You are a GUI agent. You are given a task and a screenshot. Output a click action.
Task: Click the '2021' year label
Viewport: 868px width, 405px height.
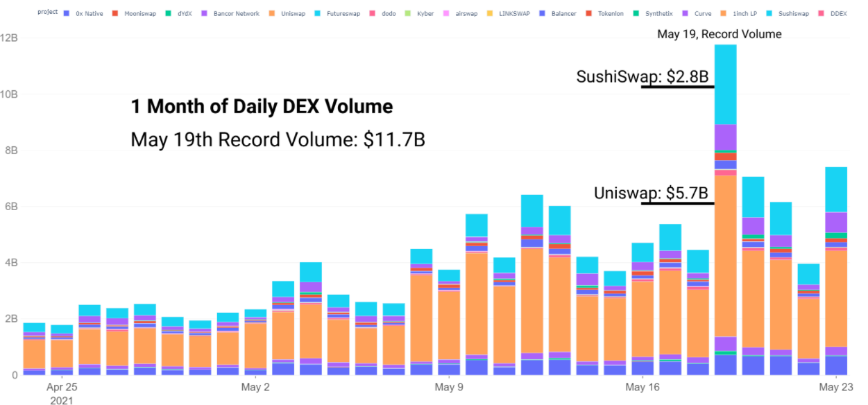click(x=60, y=400)
